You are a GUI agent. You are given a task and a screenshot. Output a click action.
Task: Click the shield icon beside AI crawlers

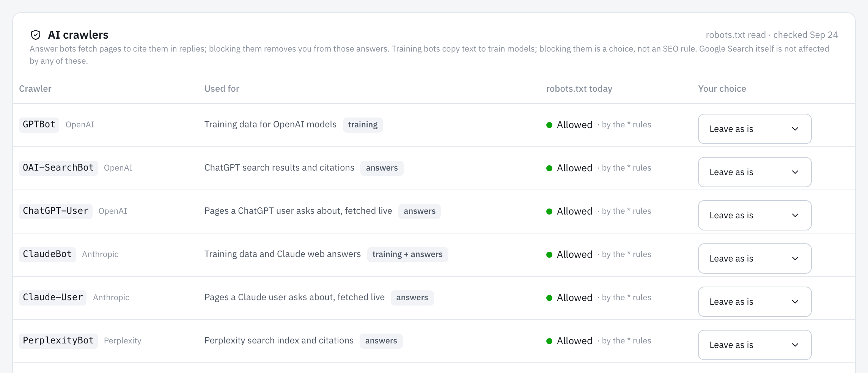click(x=35, y=35)
